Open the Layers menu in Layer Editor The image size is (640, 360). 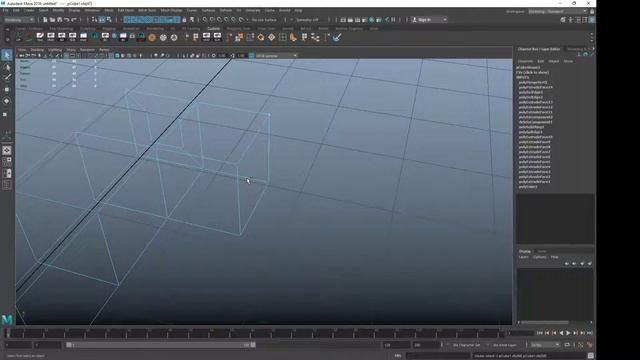coord(523,257)
